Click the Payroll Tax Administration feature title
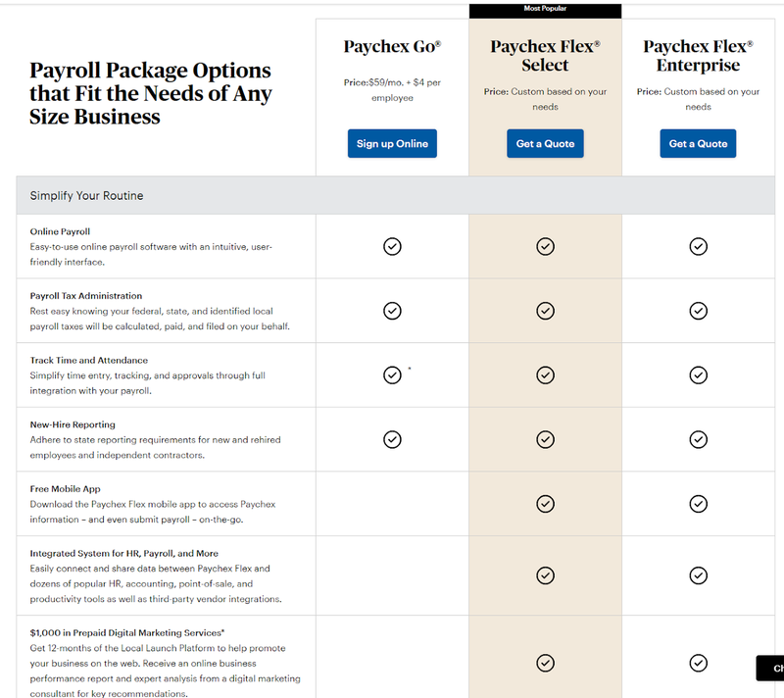Screen dimensions: 784x698 pos(86,296)
